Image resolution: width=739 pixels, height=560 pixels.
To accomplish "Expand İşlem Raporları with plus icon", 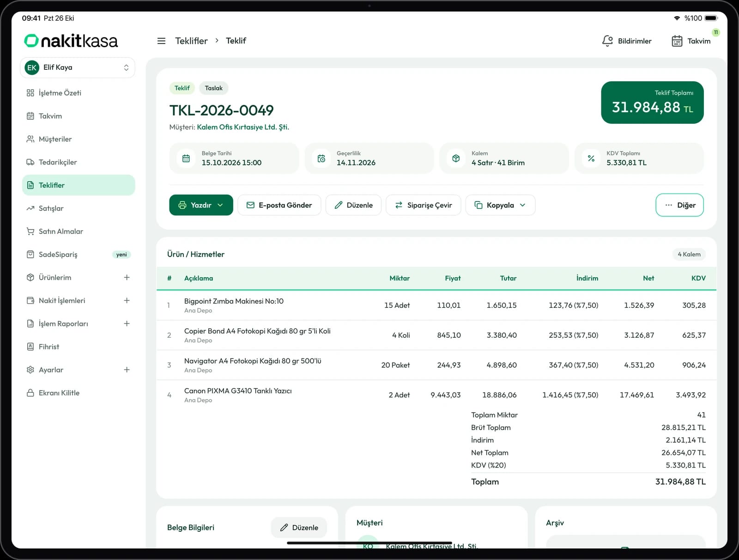I will pos(127,323).
